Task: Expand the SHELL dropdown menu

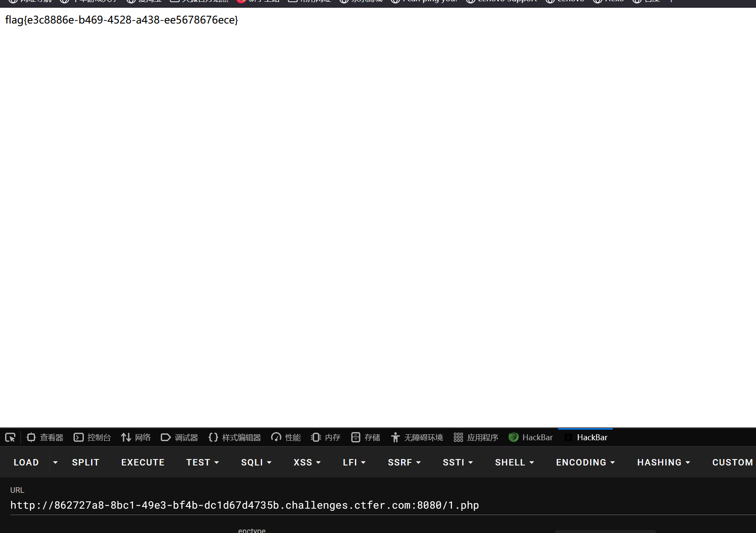Action: (x=514, y=462)
